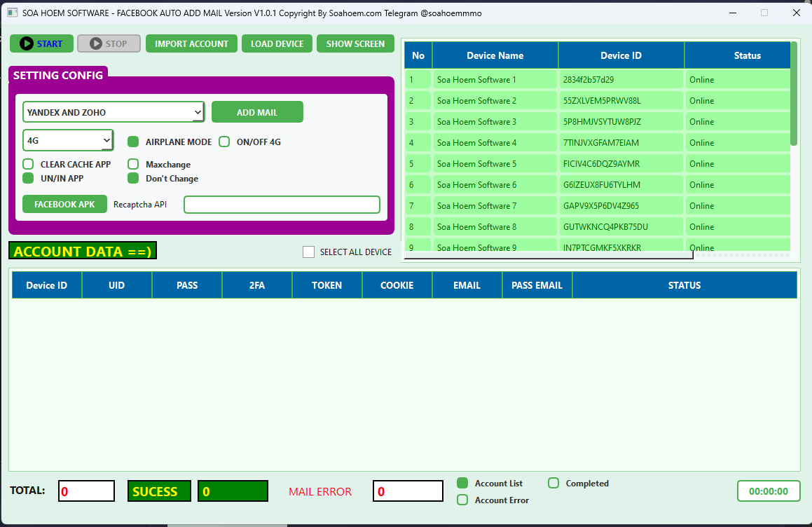This screenshot has height=527, width=812.
Task: Click the account table STATUS header
Action: (684, 285)
